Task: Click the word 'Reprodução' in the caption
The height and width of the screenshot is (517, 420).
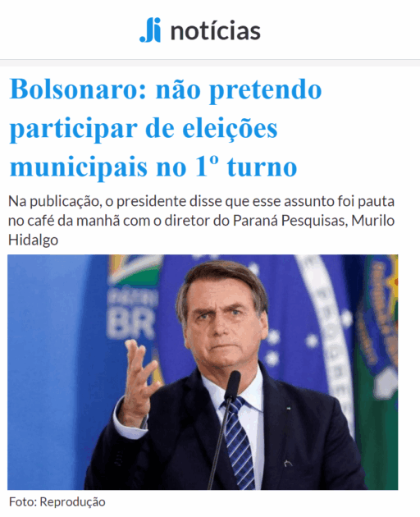Action: [x=72, y=502]
